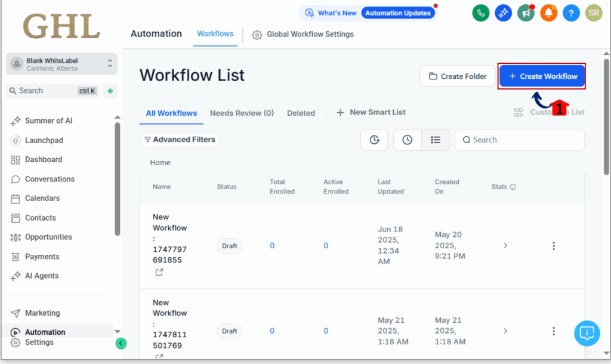Go to Launchpad in sidebar

(44, 140)
